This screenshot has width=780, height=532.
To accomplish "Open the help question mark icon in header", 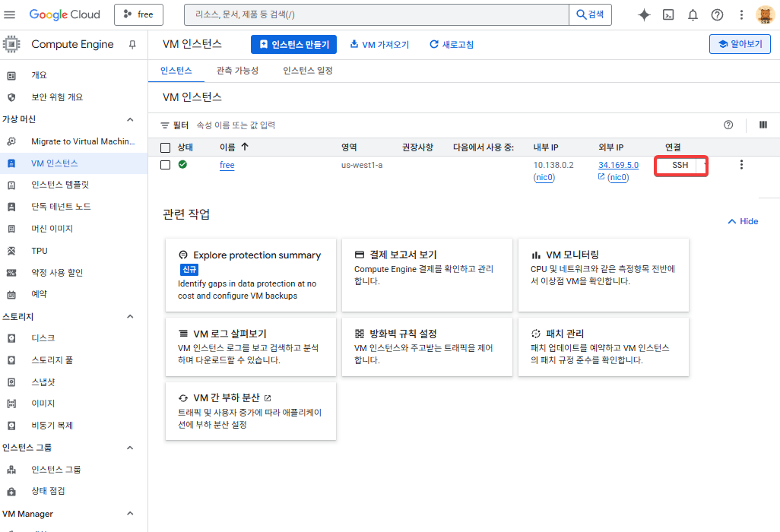I will pyautogui.click(x=717, y=14).
